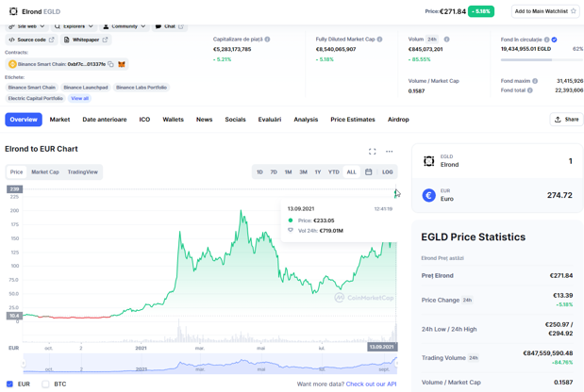This screenshot has width=584, height=392.
Task: Click the Share button
Action: point(566,120)
